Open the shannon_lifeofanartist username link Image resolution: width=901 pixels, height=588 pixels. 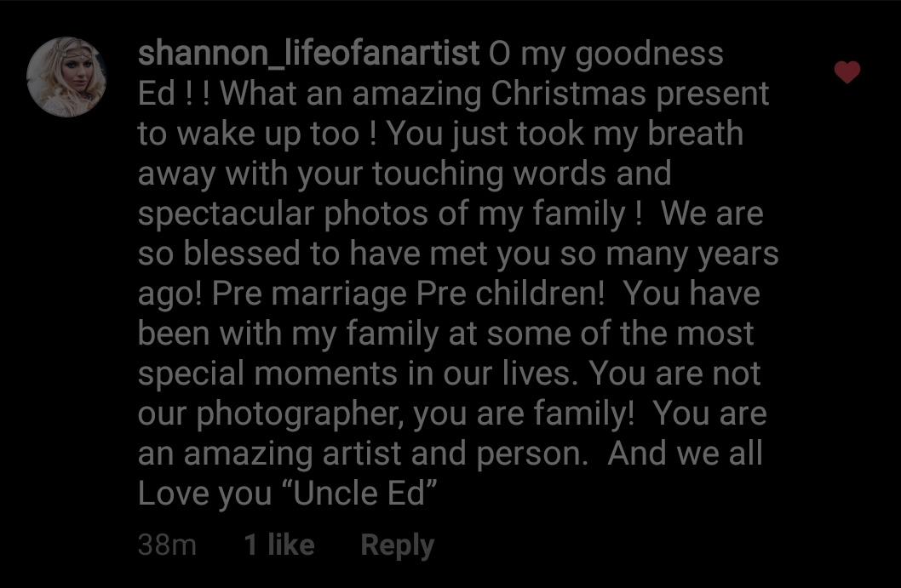(x=308, y=54)
